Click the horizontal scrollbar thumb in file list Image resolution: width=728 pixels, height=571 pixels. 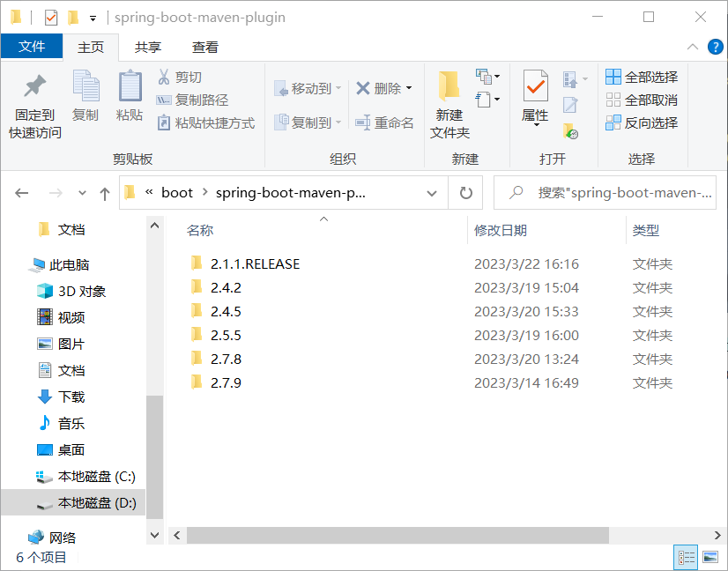397,535
